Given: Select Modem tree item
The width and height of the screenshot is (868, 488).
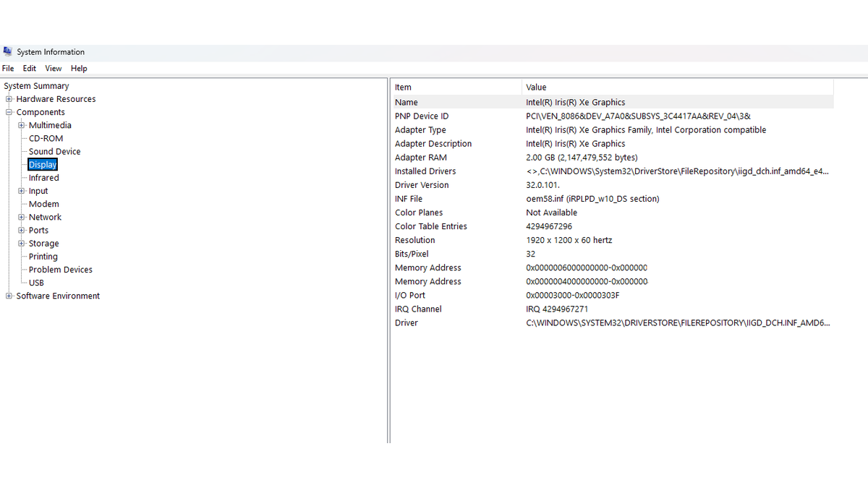Looking at the screenshot, I should pos(43,204).
